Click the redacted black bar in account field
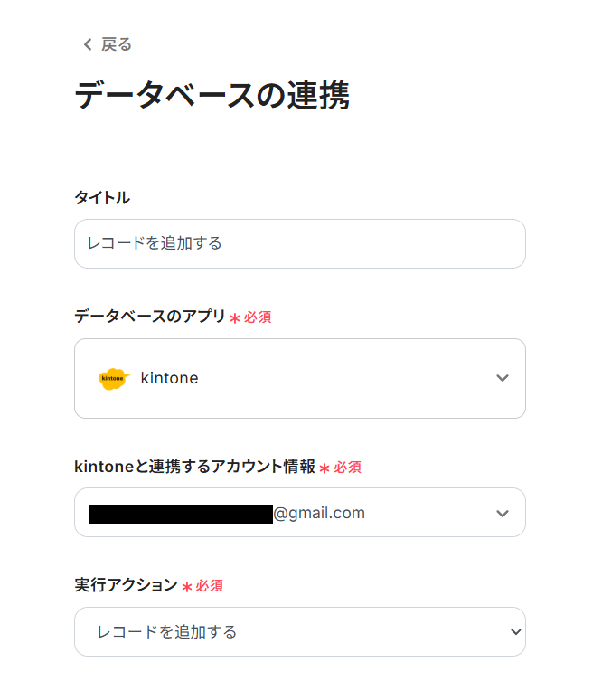Image resolution: width=602 pixels, height=700 pixels. [x=181, y=514]
